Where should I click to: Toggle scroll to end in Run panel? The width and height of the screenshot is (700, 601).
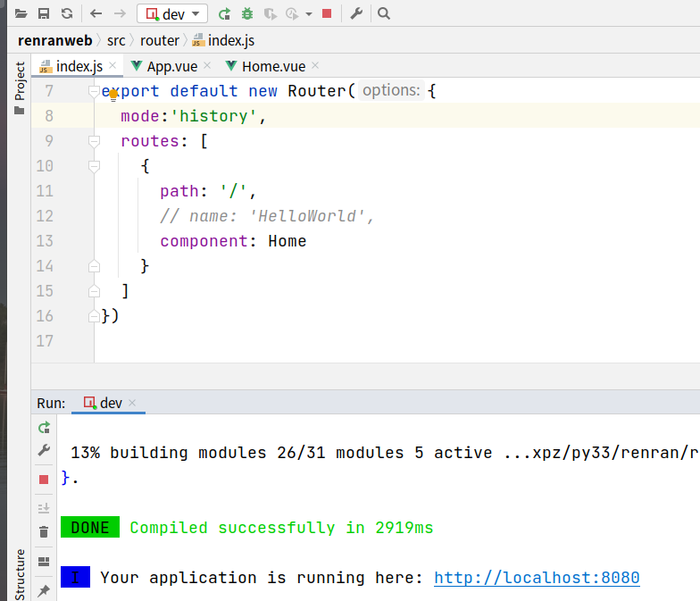tap(44, 508)
